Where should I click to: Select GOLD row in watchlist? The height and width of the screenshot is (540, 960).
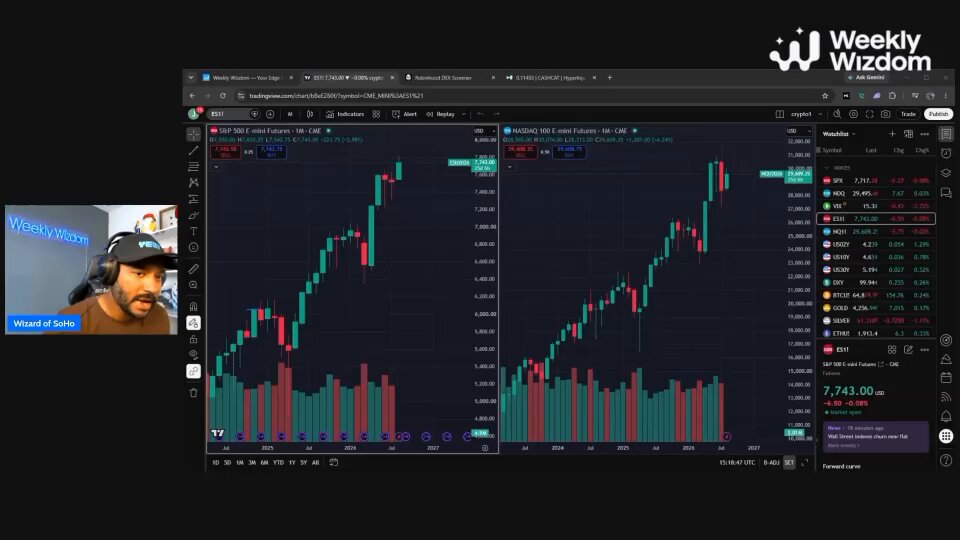point(876,308)
